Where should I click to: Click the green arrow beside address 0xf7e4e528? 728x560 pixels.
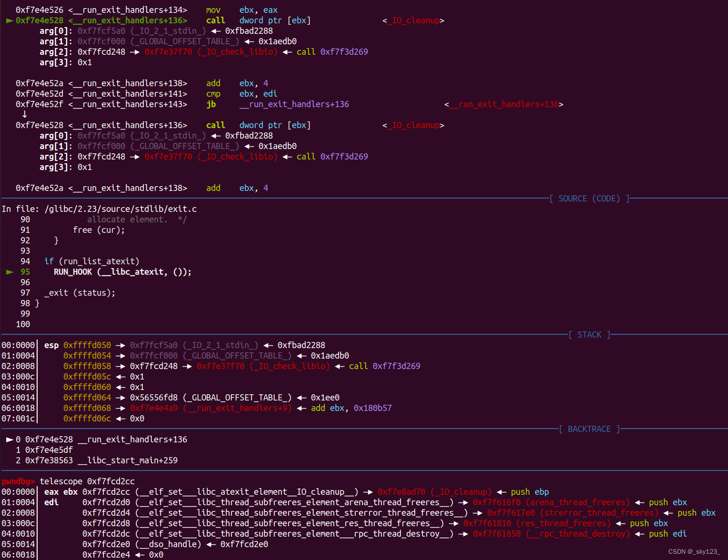pyautogui.click(x=10, y=20)
